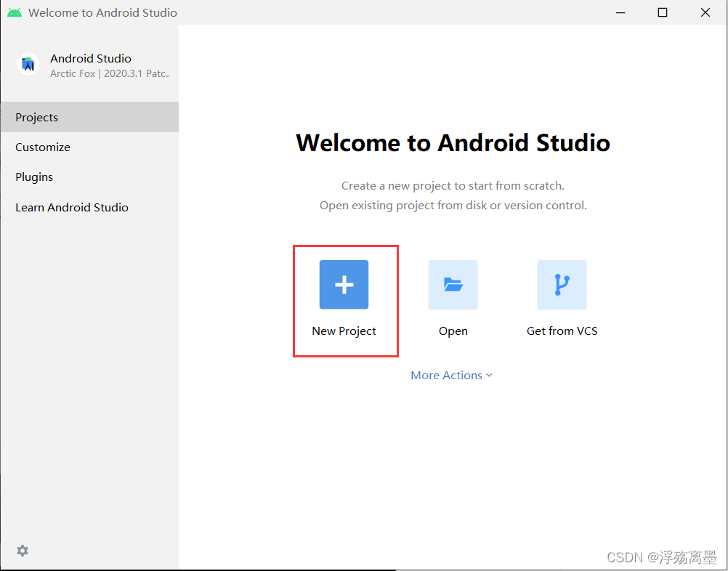Minimize the Welcome window
Image resolution: width=728 pixels, height=571 pixels.
coord(620,12)
